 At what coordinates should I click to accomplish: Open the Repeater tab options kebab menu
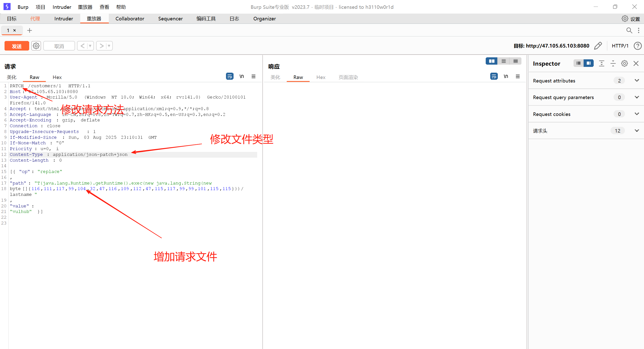coord(639,30)
